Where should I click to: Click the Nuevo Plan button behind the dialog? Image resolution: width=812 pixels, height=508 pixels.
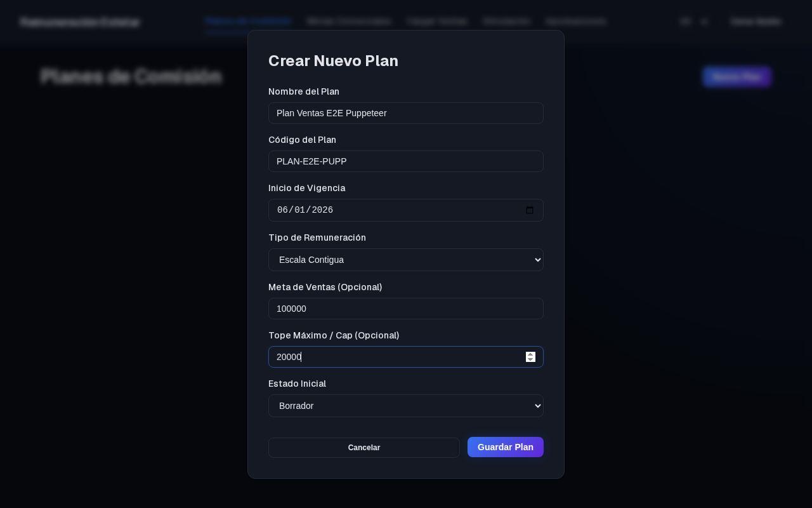(x=737, y=77)
